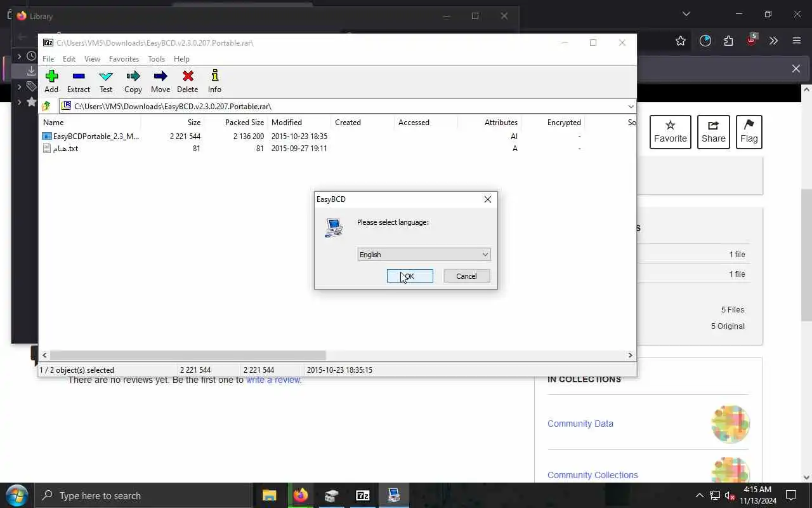
Task: Switch to Firefox in taskbar
Action: 301,495
